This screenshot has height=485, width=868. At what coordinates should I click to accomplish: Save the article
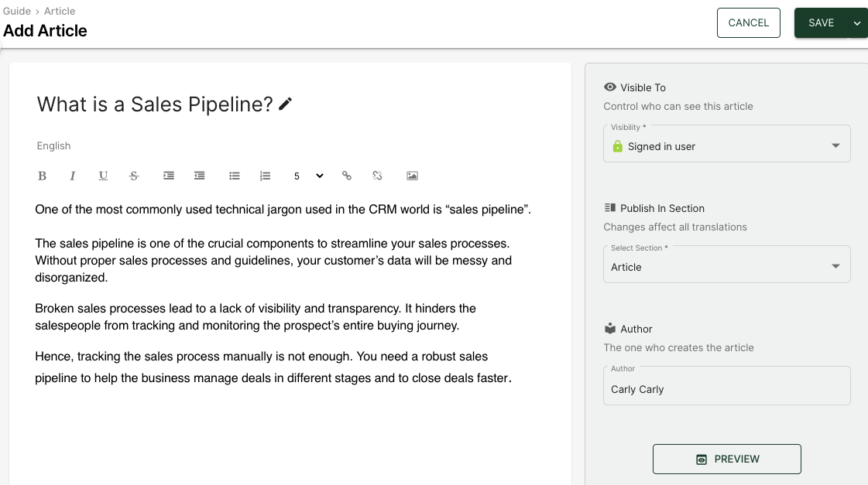point(821,23)
